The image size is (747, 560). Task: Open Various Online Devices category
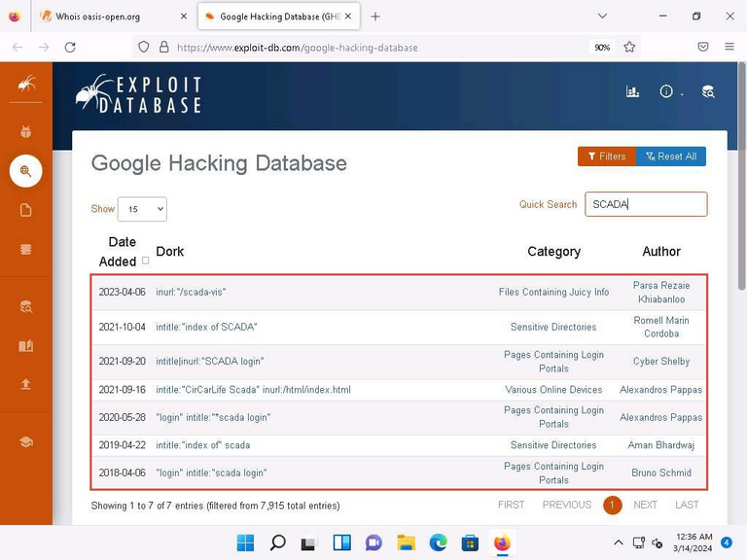[x=553, y=390]
